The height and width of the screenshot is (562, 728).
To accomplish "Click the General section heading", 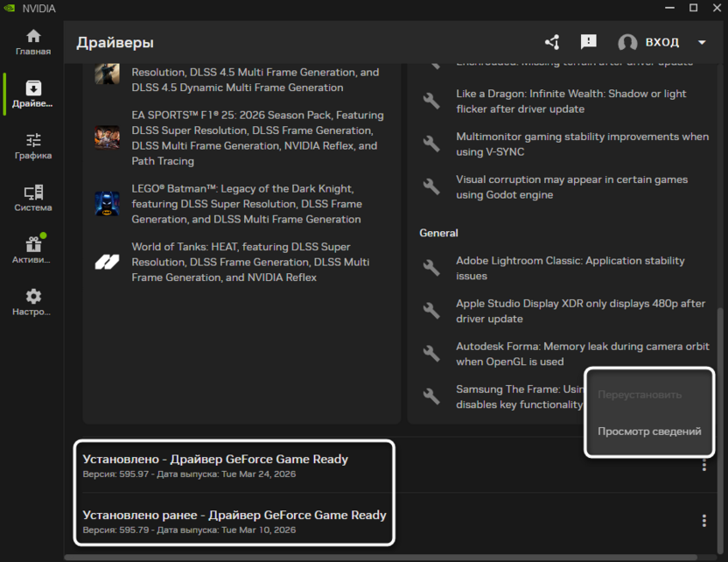I will coord(438,233).
